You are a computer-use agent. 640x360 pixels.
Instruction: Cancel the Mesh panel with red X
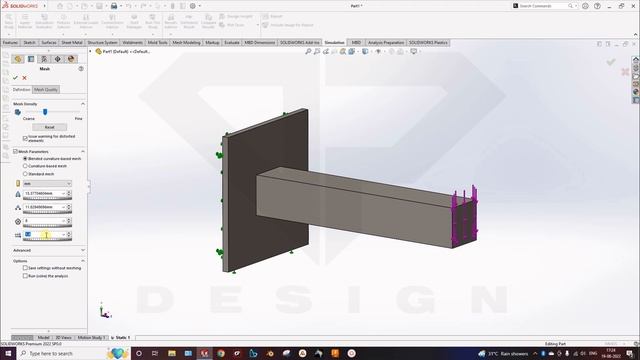tap(24, 78)
